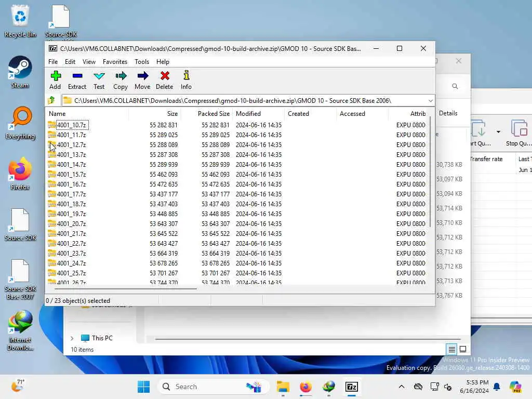Select file 4001_14.7z

pos(71,164)
